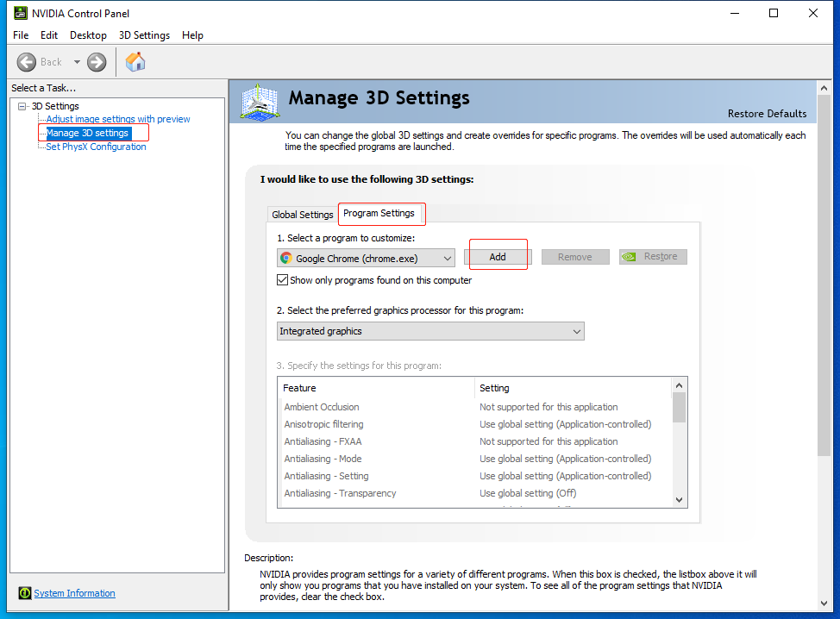The width and height of the screenshot is (840, 619).
Task: Click the Remove button
Action: point(575,257)
